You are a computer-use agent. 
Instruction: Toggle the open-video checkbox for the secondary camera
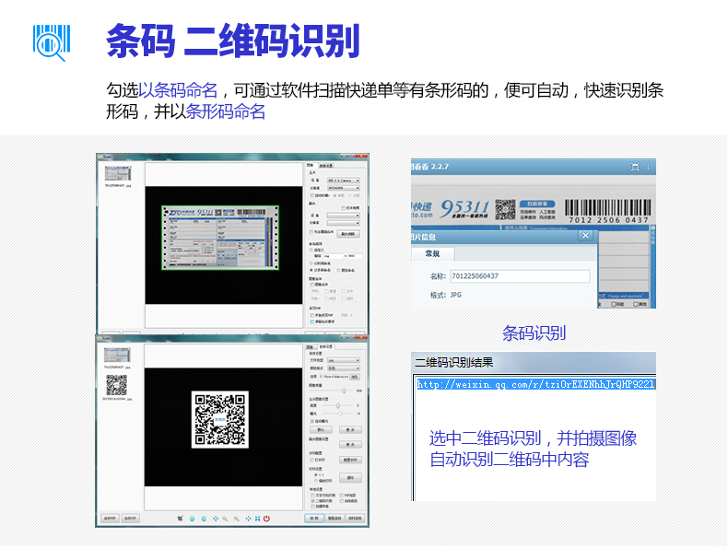[343, 208]
